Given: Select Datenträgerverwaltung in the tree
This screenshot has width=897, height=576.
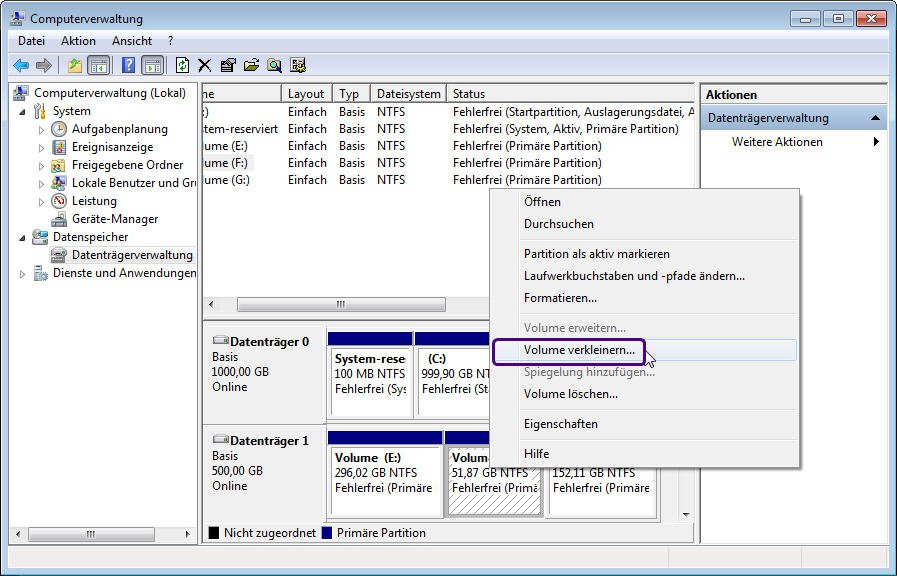Looking at the screenshot, I should [x=132, y=255].
